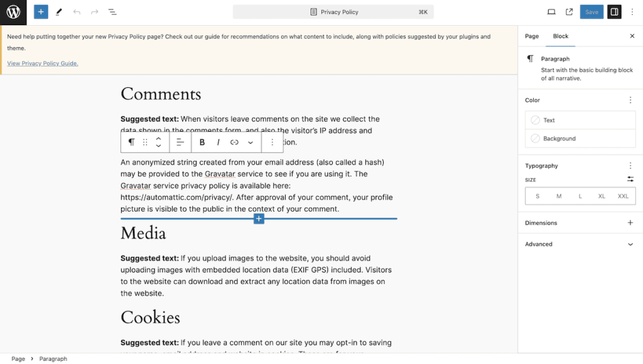Open the View Privacy Policy Guide link
The width and height of the screenshot is (643, 364).
(43, 63)
